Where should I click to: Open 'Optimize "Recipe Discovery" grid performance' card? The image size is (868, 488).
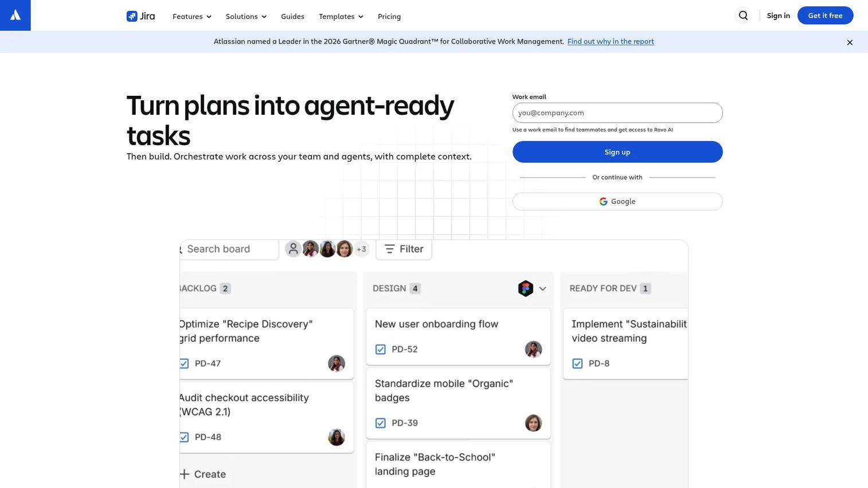coord(266,343)
